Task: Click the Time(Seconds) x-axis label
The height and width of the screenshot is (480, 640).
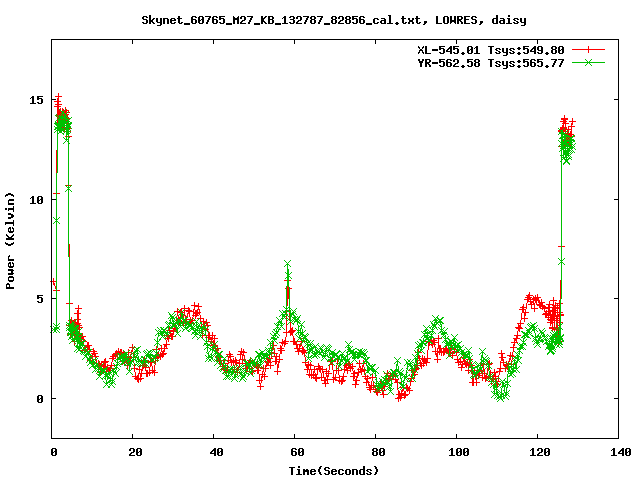Action: (x=334, y=471)
